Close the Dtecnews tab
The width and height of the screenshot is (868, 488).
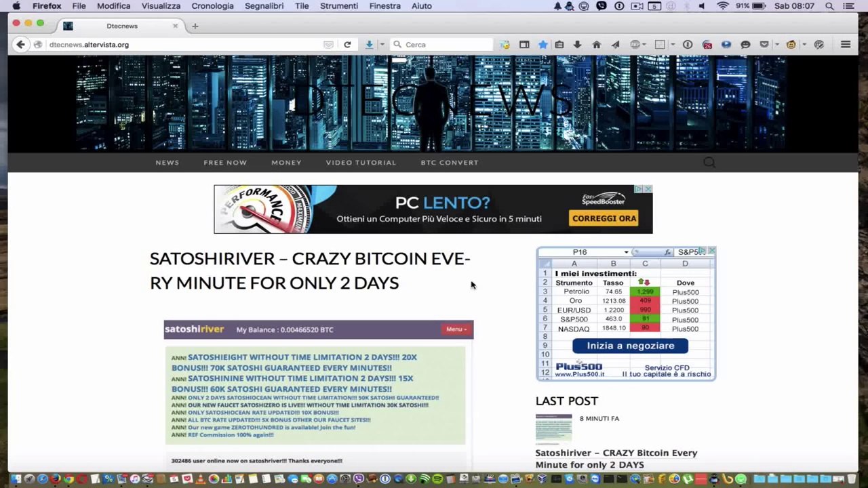[175, 26]
